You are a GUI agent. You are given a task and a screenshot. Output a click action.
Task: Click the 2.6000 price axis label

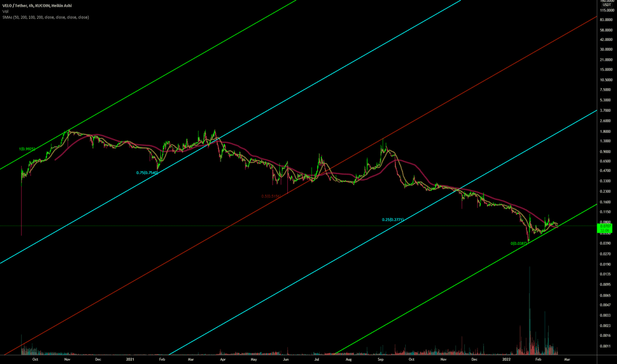tap(606, 121)
